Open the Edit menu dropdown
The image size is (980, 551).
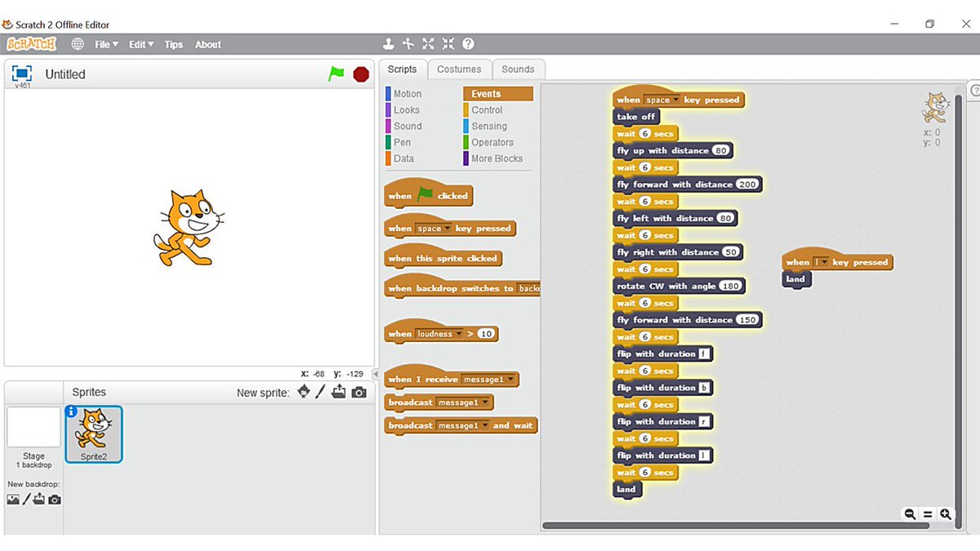(x=139, y=44)
